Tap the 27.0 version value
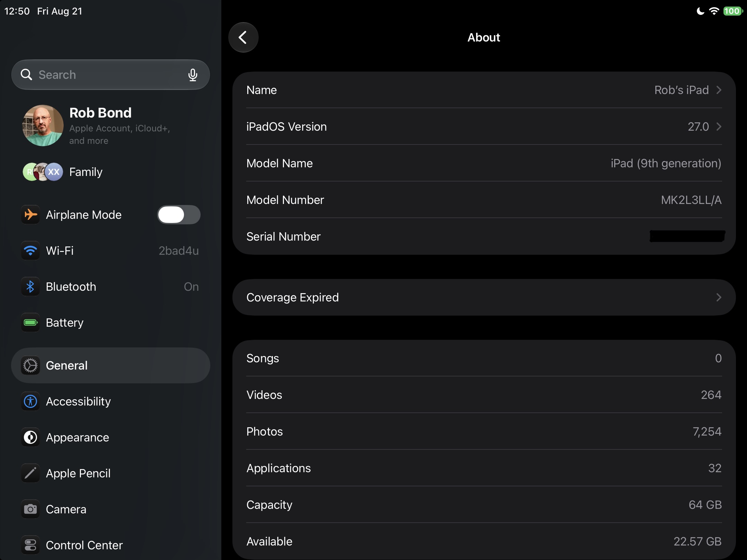Screen dimensions: 747x560 698,127
